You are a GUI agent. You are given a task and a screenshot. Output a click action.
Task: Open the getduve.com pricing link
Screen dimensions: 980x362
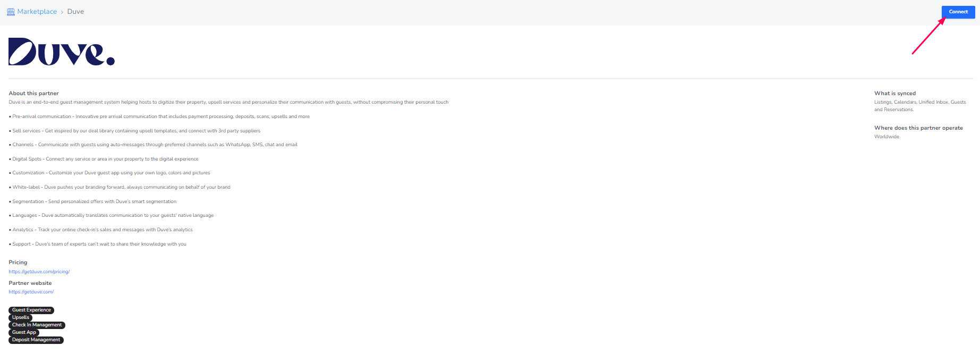(x=39, y=272)
